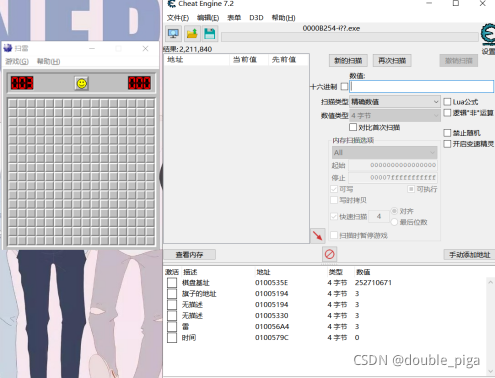Open Cheat Engine settings logo icon

[488, 35]
